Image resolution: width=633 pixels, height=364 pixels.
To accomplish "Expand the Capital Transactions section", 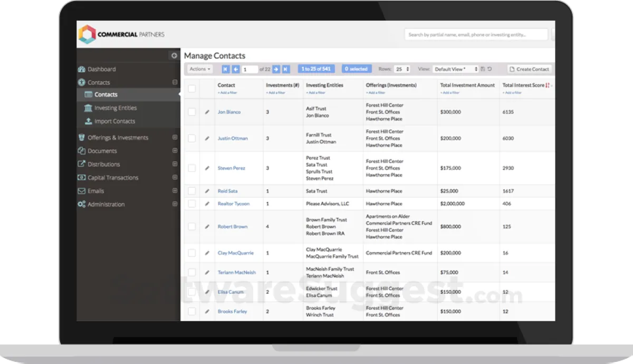I will tap(175, 178).
